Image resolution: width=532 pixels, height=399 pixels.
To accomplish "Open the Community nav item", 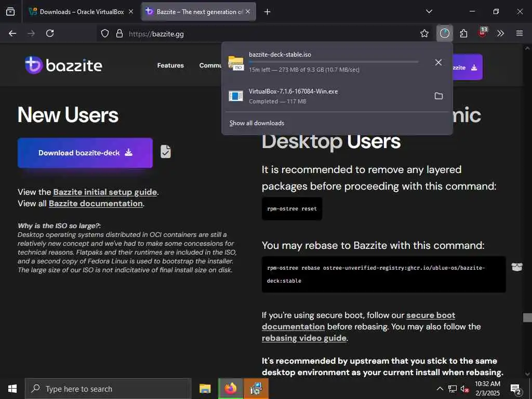I will click(210, 65).
